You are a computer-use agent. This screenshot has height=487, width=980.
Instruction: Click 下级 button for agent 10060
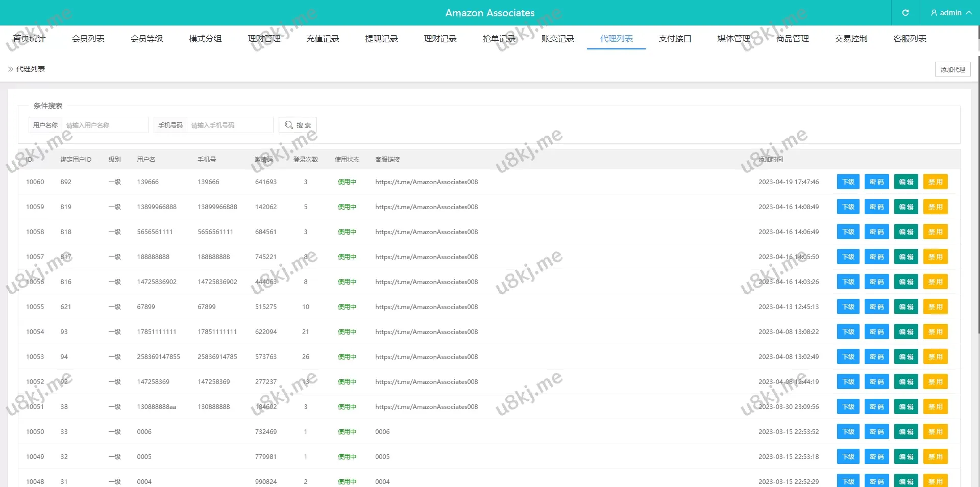pyautogui.click(x=848, y=182)
